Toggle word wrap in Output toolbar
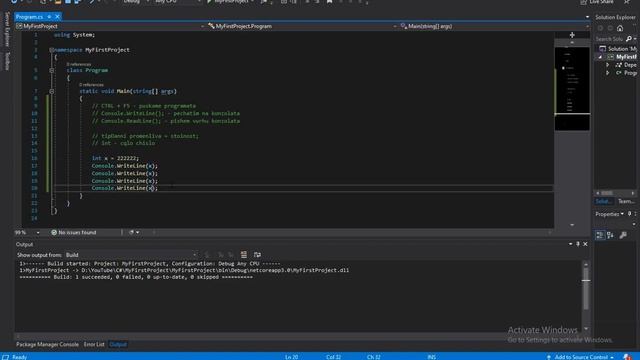The width and height of the screenshot is (640, 360). tap(257, 255)
